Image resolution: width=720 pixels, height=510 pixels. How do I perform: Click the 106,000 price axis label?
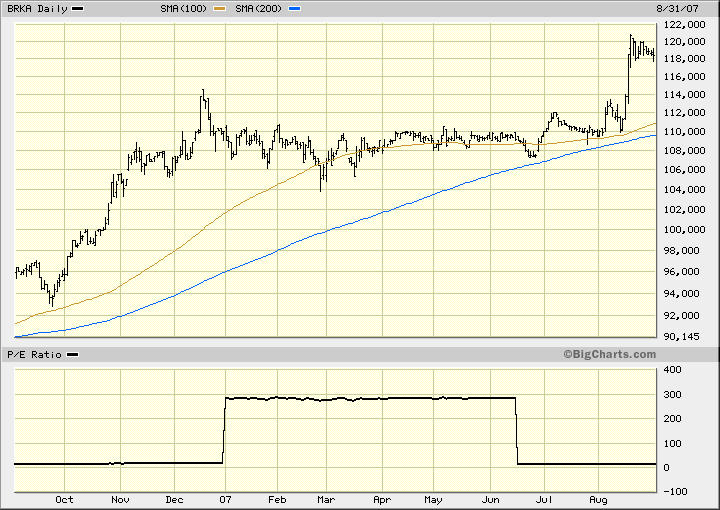(x=685, y=170)
